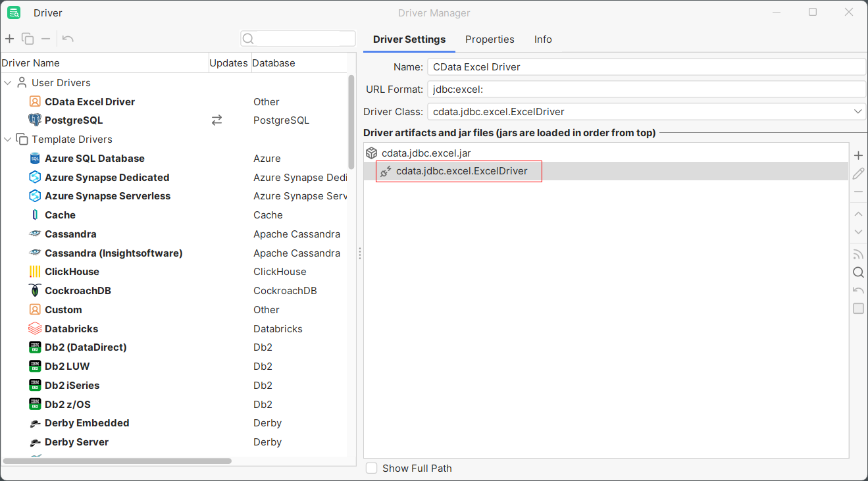Collapse the Template Drivers group

(8, 139)
